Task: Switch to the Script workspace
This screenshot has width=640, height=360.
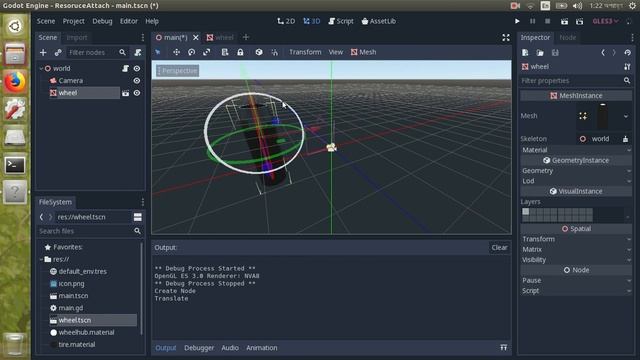Action: [x=341, y=21]
